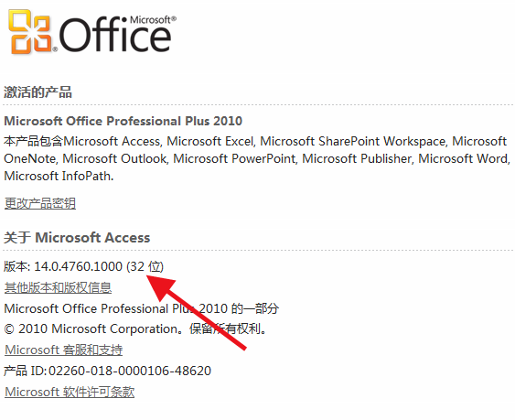Select the bold Microsoft Office Professional Plus 2010 title
The image size is (515, 420).
[x=123, y=121]
